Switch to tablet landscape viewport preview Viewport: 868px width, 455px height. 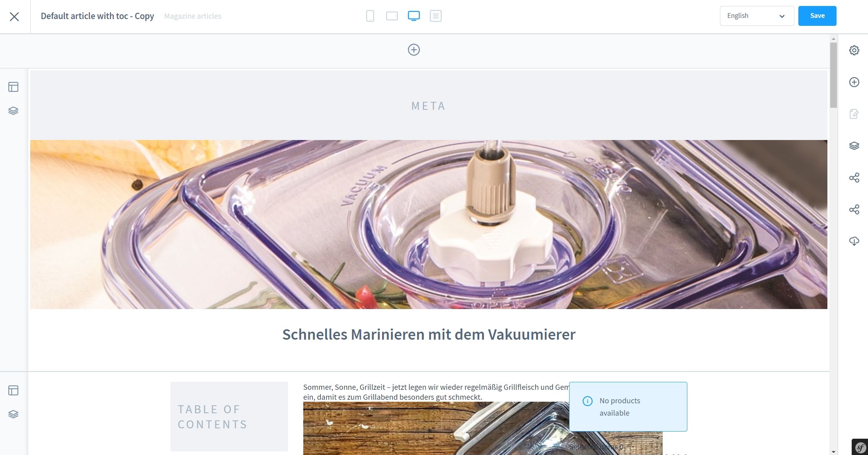pyautogui.click(x=392, y=16)
